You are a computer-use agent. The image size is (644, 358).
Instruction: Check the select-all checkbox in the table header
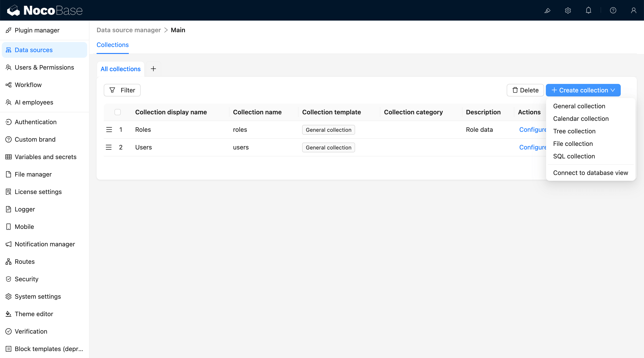click(117, 112)
